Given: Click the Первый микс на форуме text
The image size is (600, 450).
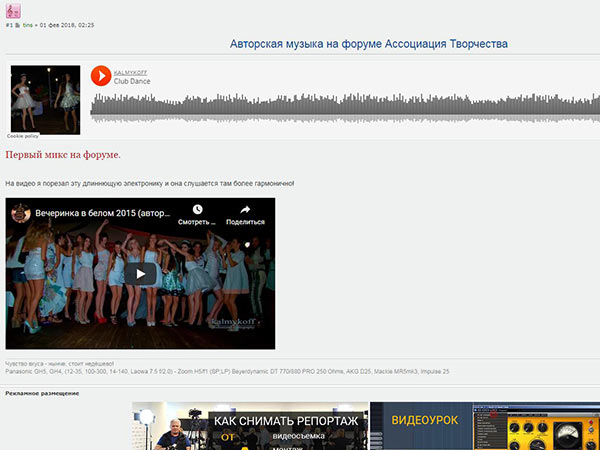Looking at the screenshot, I should click(x=63, y=155).
